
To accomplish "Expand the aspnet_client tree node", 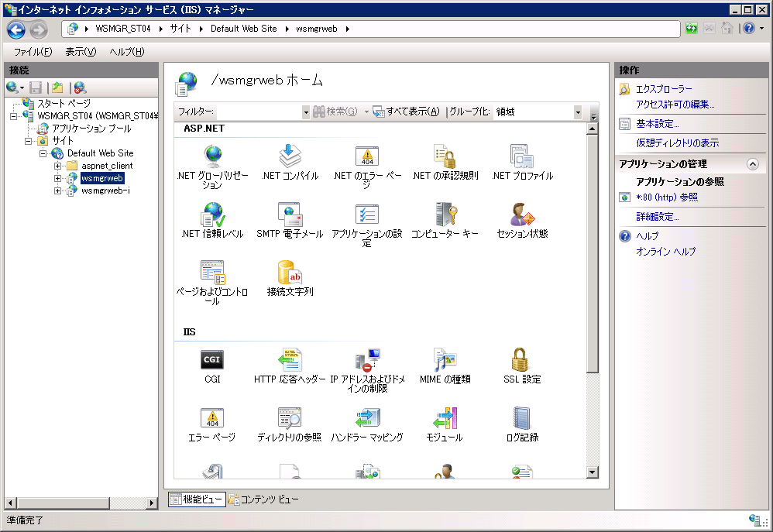I will pyautogui.click(x=58, y=166).
